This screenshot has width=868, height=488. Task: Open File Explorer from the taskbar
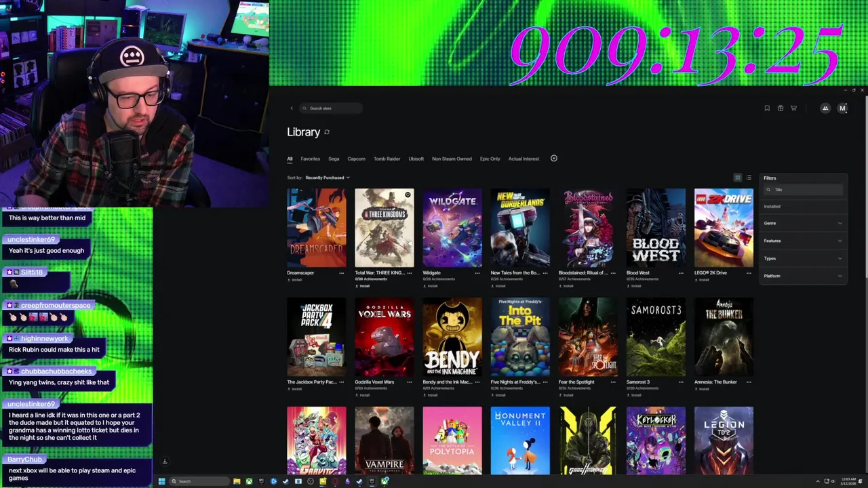tap(236, 481)
